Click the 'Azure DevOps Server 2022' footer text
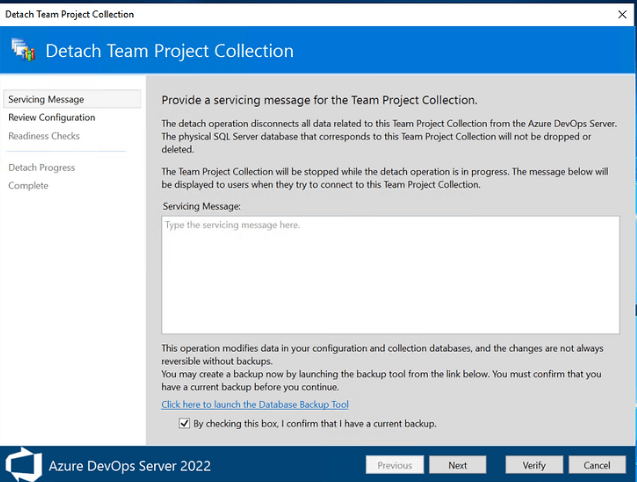The image size is (637, 482). 130,466
